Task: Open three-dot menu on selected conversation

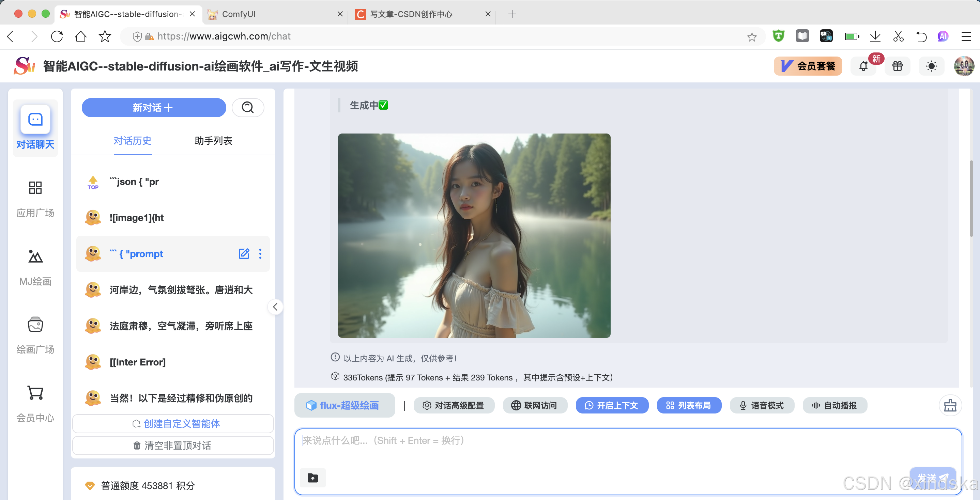Action: (x=261, y=254)
